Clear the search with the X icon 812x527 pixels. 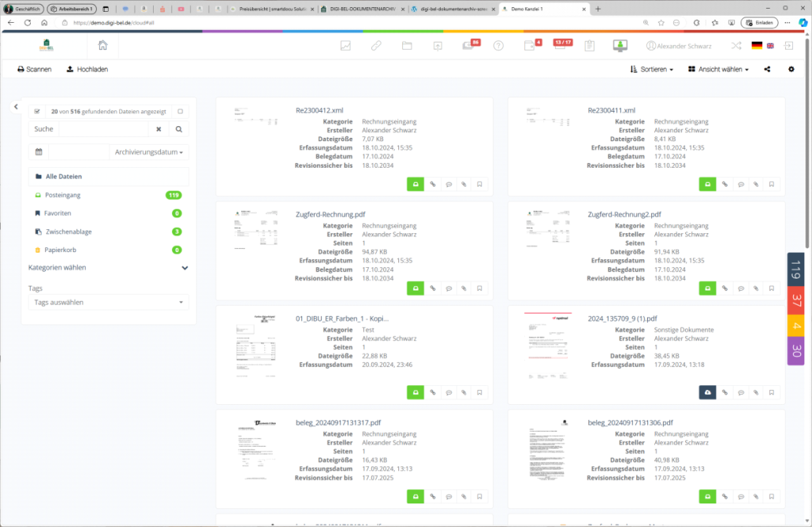point(159,129)
